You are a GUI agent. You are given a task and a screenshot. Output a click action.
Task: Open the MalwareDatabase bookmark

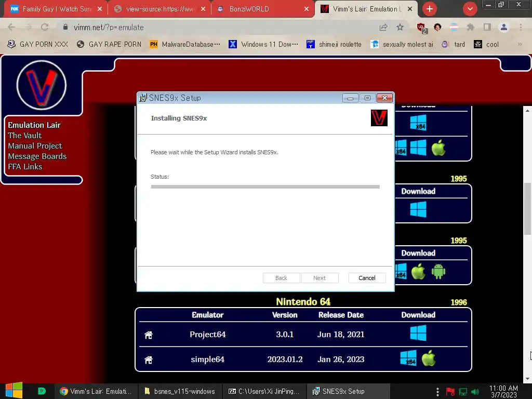[x=185, y=45]
